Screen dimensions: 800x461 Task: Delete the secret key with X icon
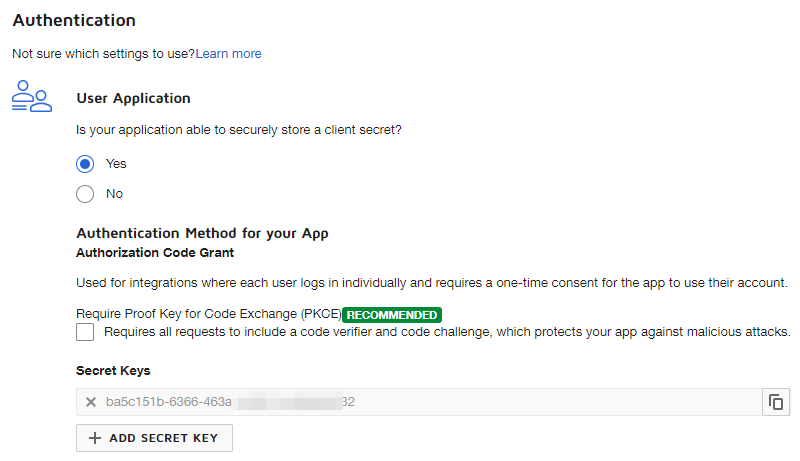click(x=91, y=402)
